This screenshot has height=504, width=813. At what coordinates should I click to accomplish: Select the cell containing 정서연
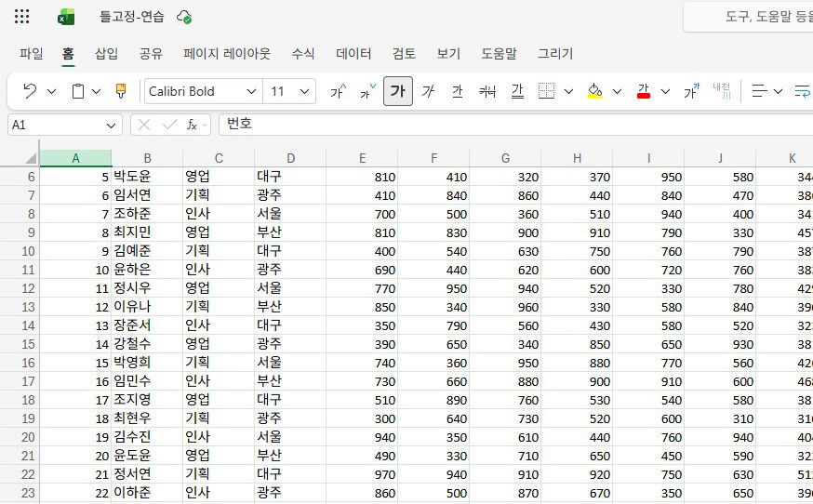pyautogui.click(x=147, y=474)
